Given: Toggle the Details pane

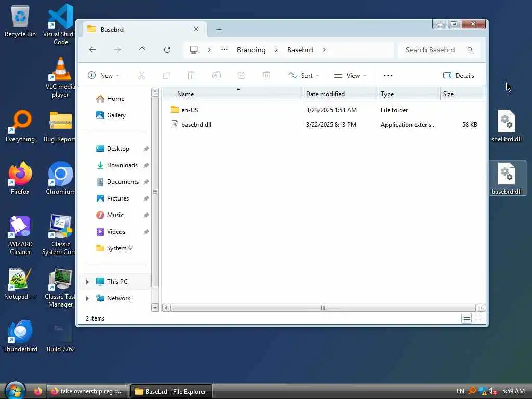Looking at the screenshot, I should point(458,76).
